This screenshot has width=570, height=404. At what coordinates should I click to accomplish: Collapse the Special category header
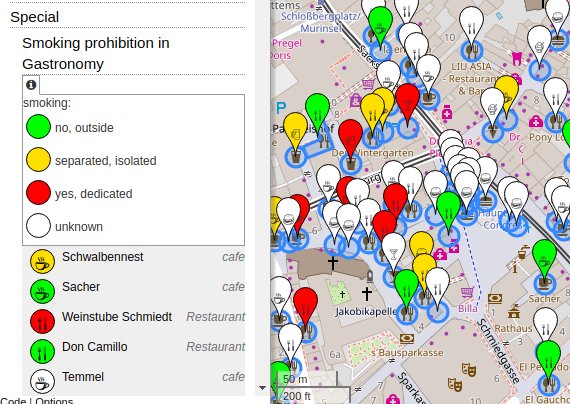coord(35,17)
